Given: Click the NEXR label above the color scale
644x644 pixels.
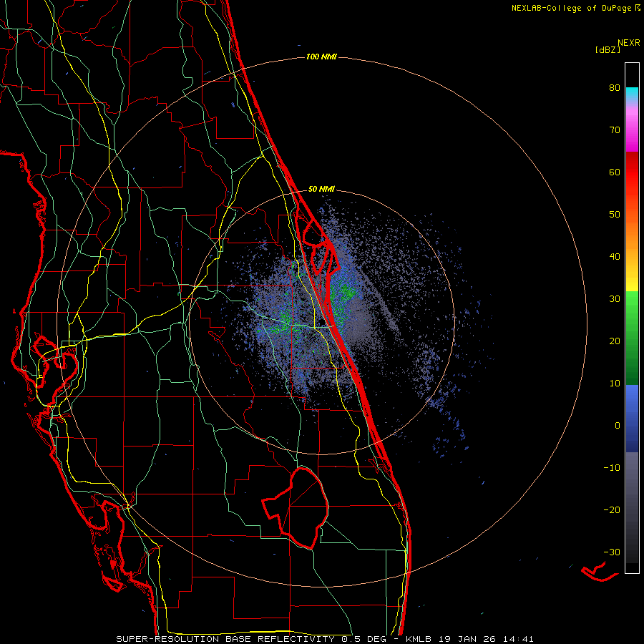Looking at the screenshot, I should 629,42.
